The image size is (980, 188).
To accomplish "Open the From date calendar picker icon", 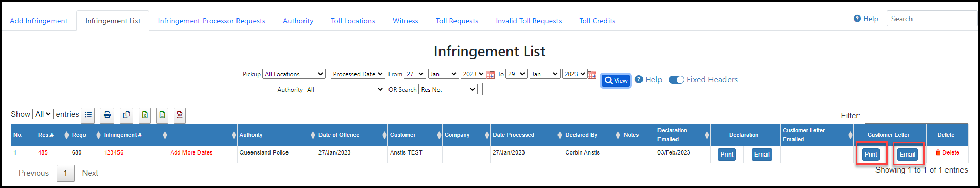I will point(490,75).
